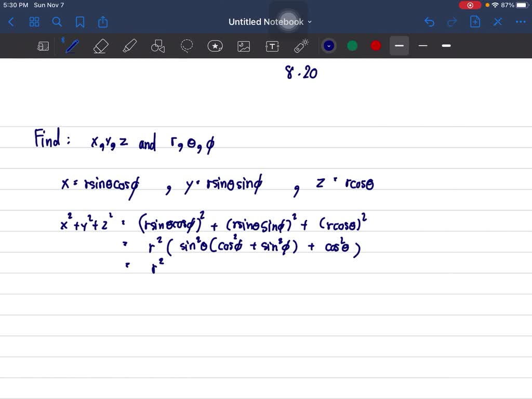532x399 pixels.
Task: Open the more options ellipsis menu
Action: (x=521, y=22)
